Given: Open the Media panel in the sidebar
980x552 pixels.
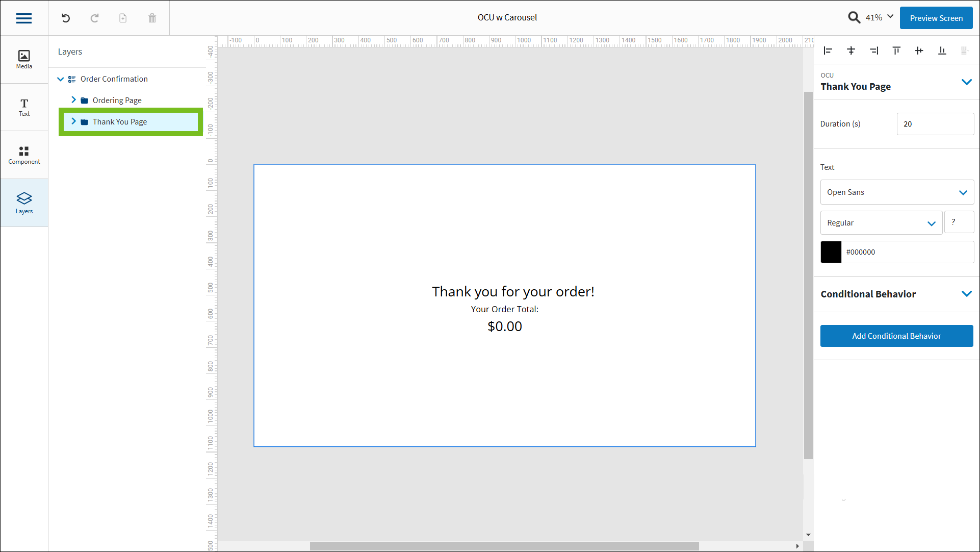Looking at the screenshot, I should click(24, 58).
